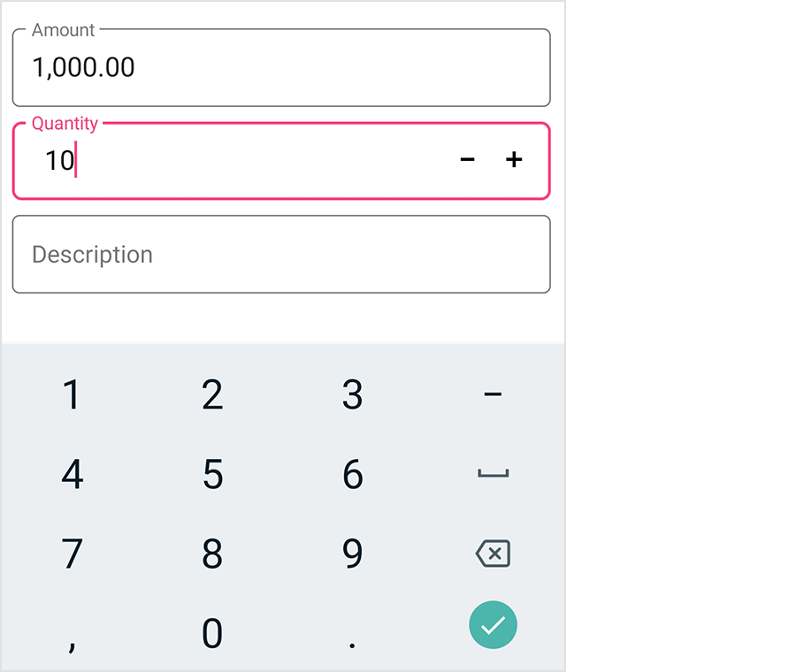796x672 pixels.
Task: Tap number 7 on the keypad
Action: pyautogui.click(x=72, y=554)
